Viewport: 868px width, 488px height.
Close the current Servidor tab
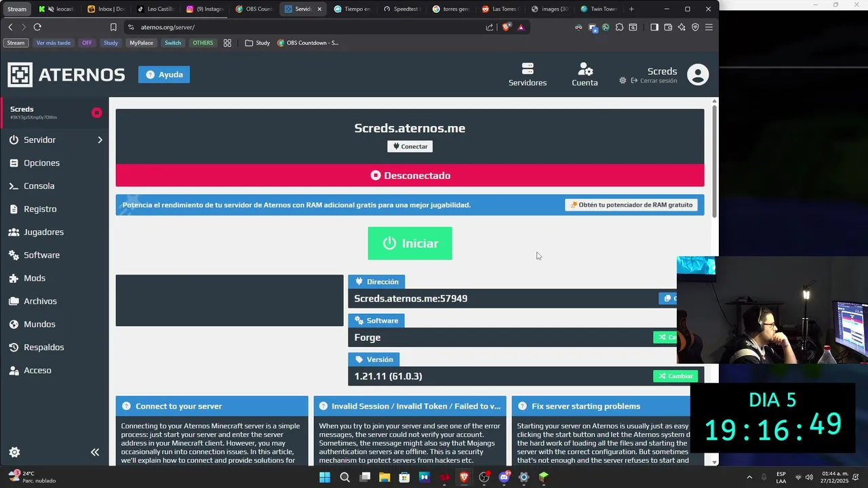(x=319, y=9)
